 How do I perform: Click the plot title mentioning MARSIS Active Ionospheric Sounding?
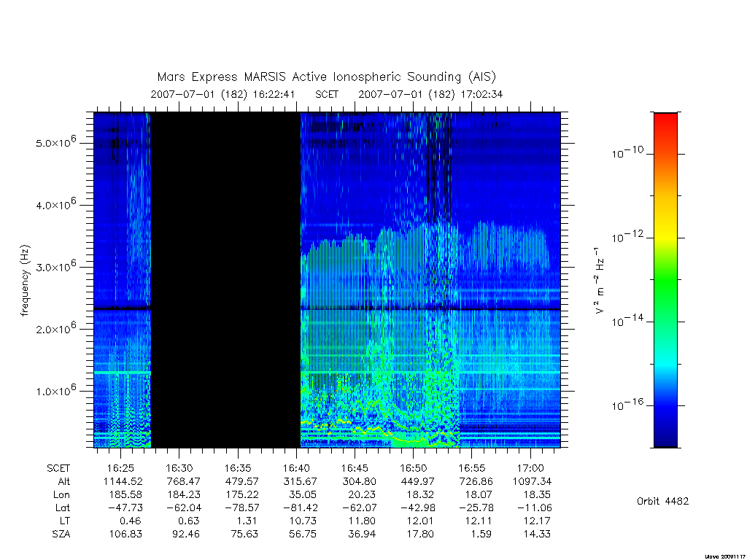[326, 77]
